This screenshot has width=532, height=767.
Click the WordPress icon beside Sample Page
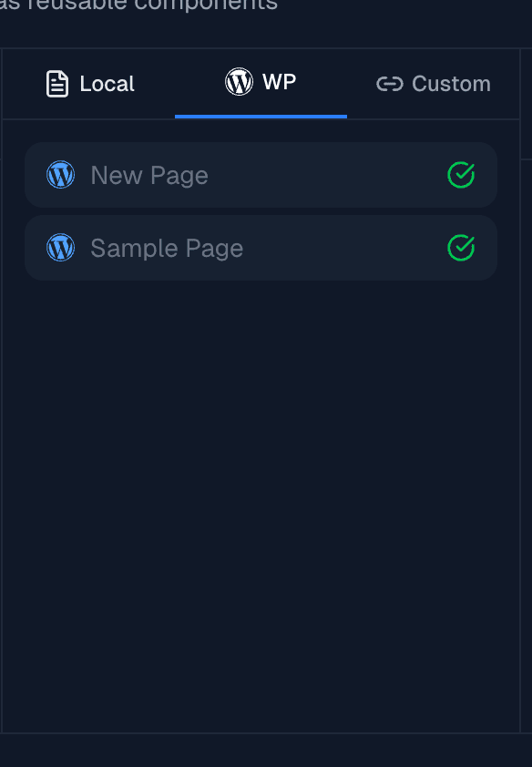[x=60, y=247]
